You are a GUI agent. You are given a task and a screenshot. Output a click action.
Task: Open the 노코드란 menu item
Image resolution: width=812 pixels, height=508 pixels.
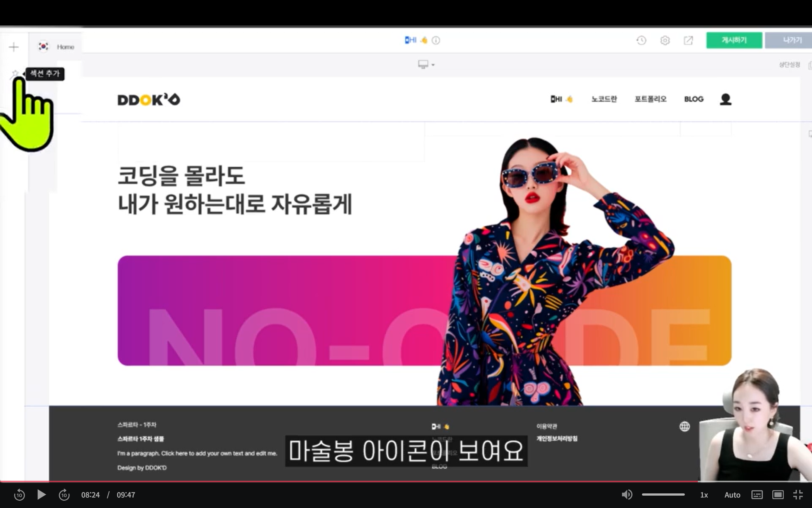(604, 99)
